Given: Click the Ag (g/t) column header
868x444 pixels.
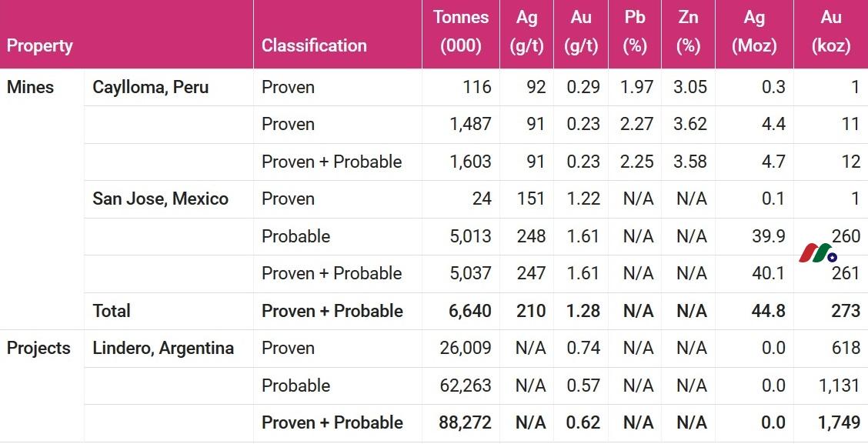Looking at the screenshot, I should (x=526, y=31).
